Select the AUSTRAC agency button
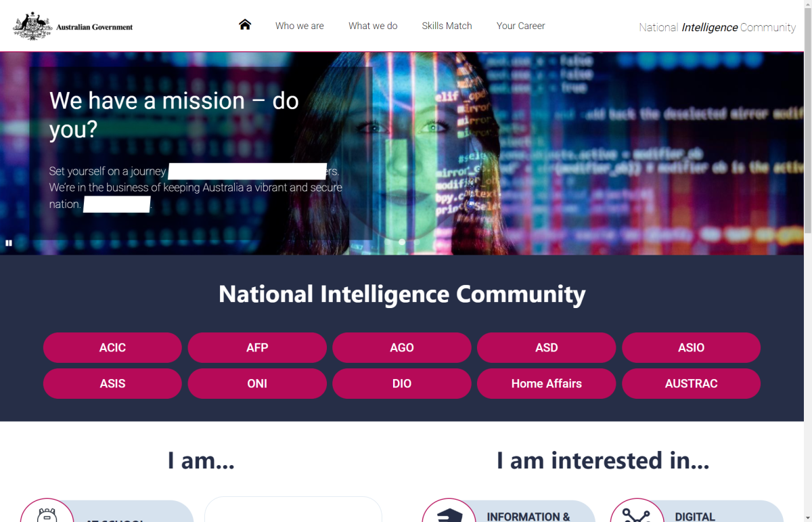Viewport: 812px width, 522px height. 692,383
